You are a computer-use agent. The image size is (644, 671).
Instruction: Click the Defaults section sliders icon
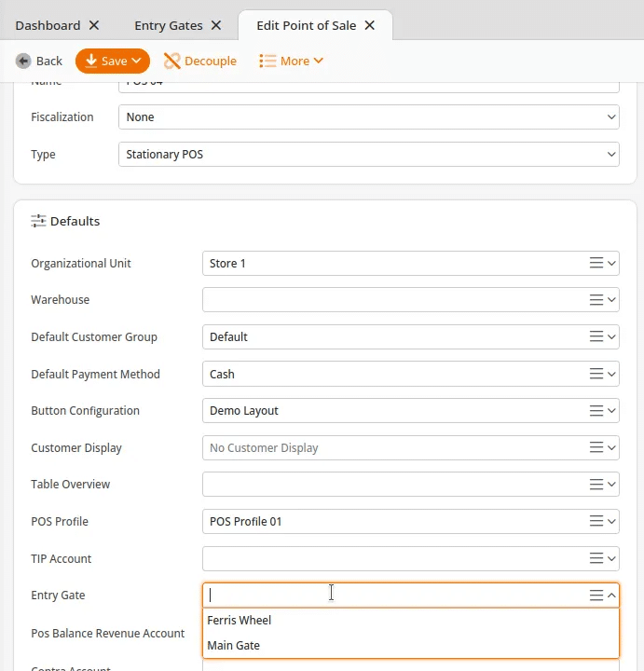[x=38, y=221]
